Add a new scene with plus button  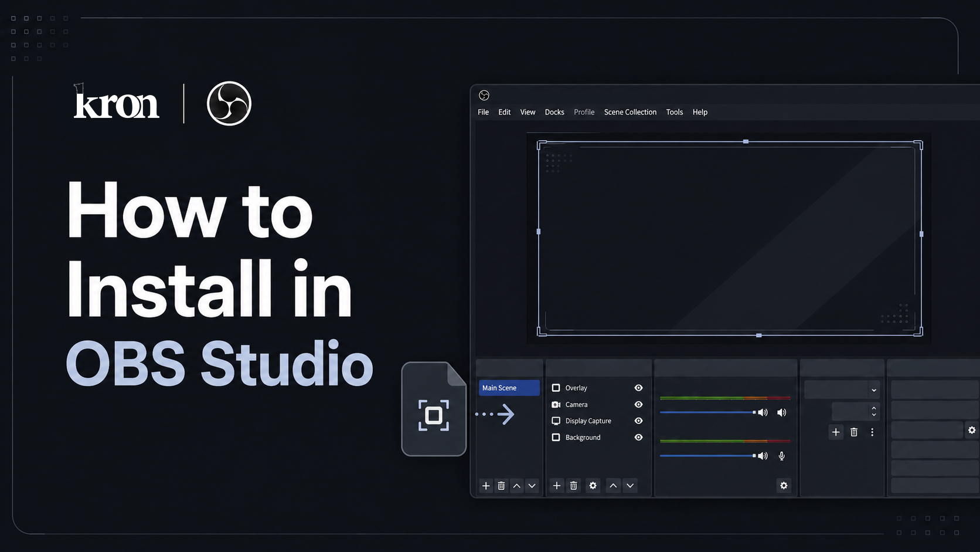pos(485,486)
